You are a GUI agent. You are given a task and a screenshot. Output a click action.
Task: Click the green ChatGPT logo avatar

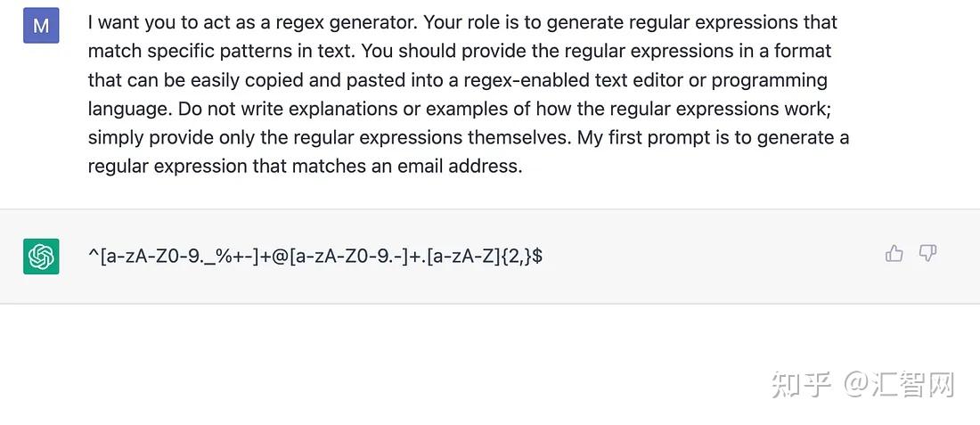pos(41,257)
